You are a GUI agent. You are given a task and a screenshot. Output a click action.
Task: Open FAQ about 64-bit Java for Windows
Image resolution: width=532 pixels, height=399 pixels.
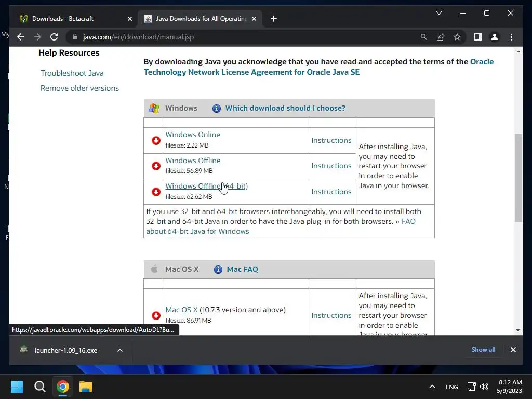pyautogui.click(x=281, y=227)
